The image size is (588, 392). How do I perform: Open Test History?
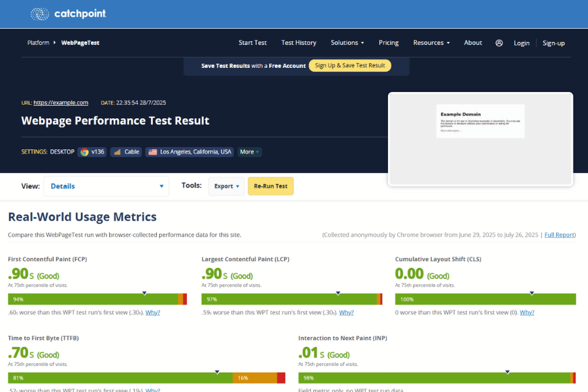[x=299, y=42]
